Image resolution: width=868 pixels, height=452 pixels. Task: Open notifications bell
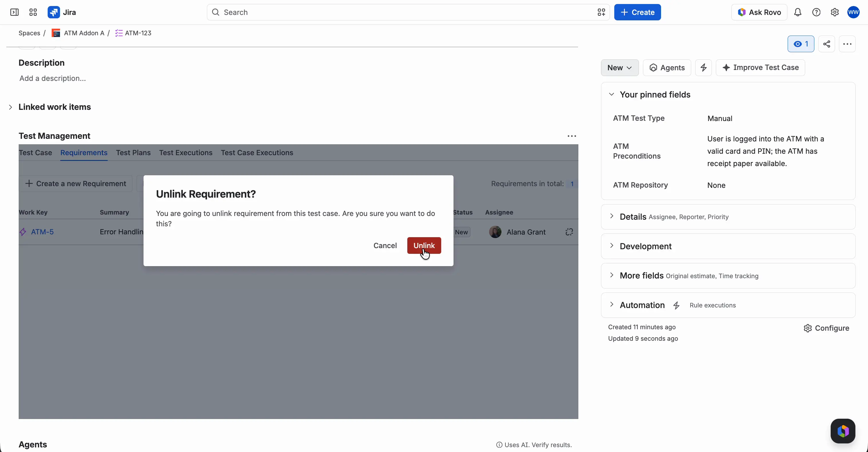click(x=798, y=12)
